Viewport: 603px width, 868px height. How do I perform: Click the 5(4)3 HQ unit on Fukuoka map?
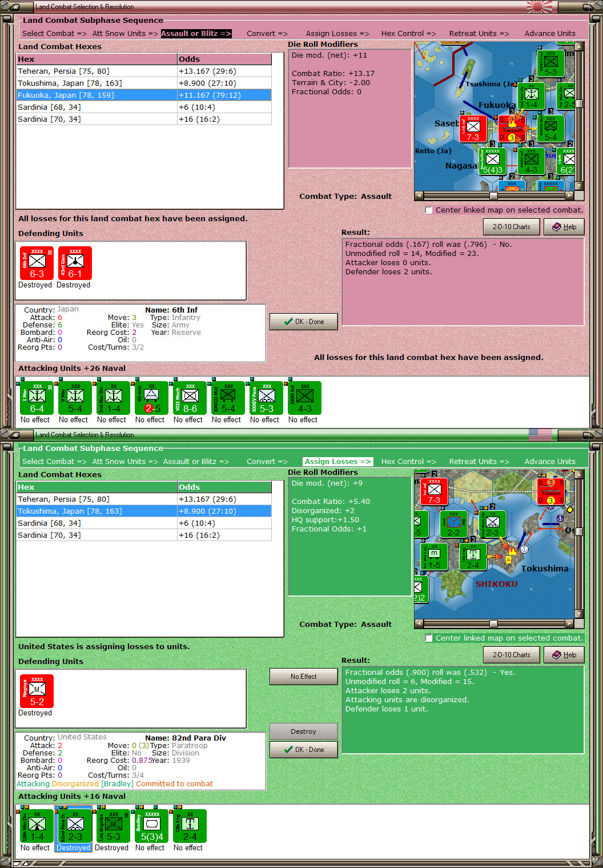point(492,161)
